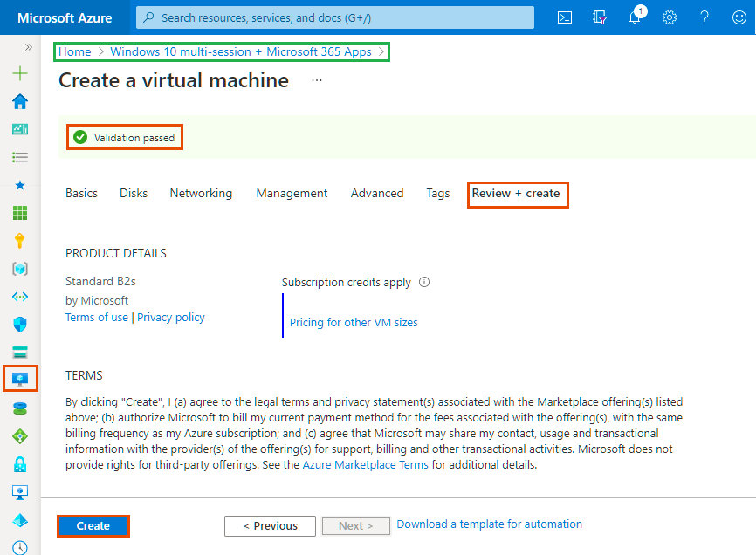
Task: Click the Microsoft Azure logo text
Action: 65,17
